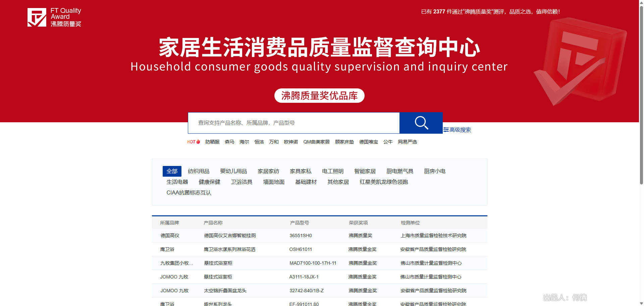Select hot keyword 海尔
The width and height of the screenshot is (644, 306).
tap(244, 142)
